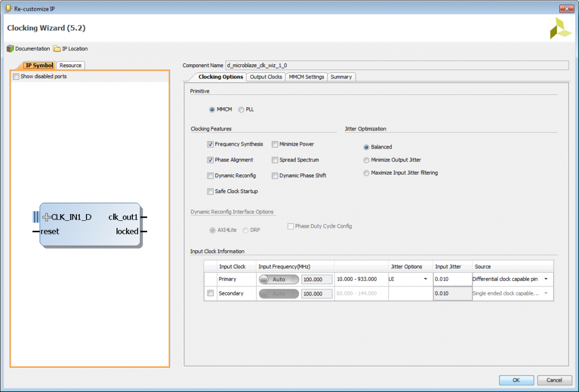Edit the Component Name field
The image size is (579, 392).
pos(339,65)
